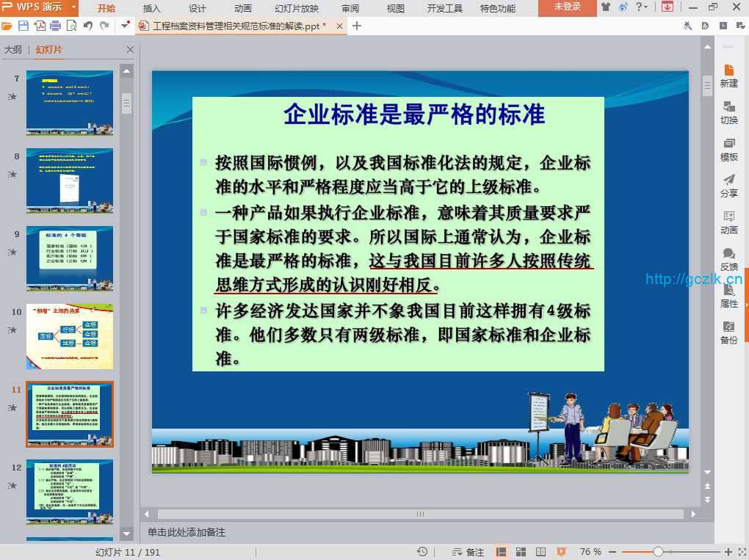Click the Save icon in quick access toolbar
The height and width of the screenshot is (560, 749).
(x=23, y=26)
